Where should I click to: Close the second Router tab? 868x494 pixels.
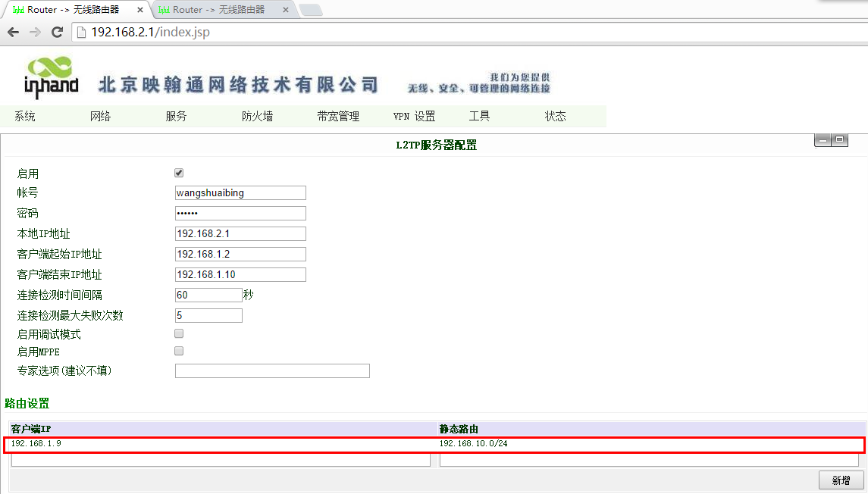(285, 10)
